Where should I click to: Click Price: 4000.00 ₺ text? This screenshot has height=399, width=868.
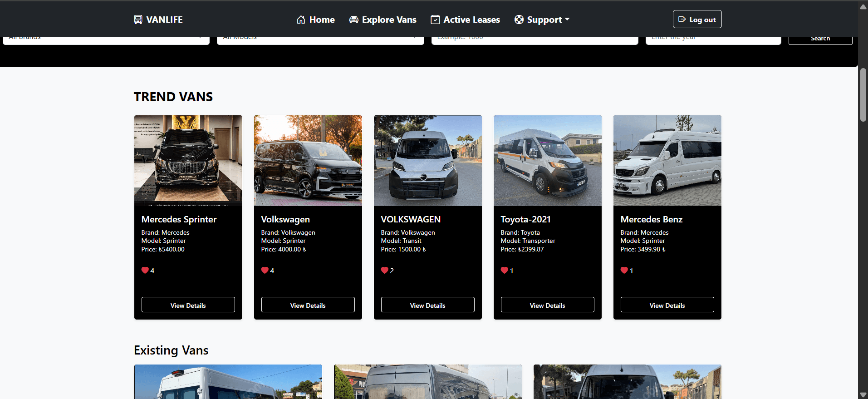284,249
